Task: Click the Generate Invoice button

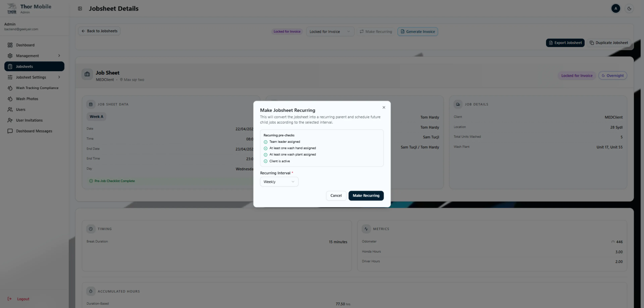Action: pos(417,32)
